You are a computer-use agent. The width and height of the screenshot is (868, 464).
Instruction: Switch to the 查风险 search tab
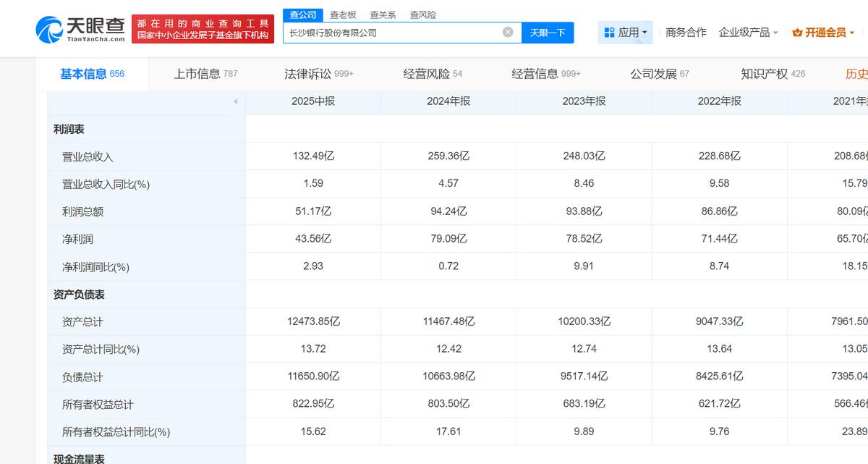pos(422,14)
